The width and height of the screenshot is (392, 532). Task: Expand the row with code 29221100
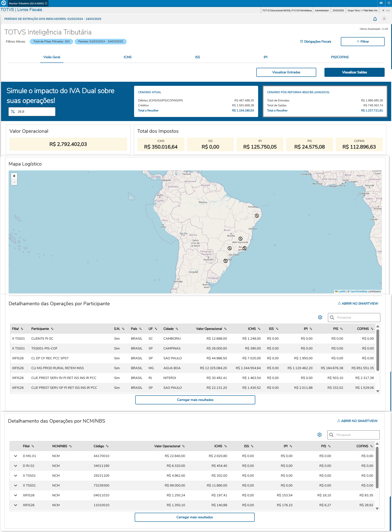(16, 475)
